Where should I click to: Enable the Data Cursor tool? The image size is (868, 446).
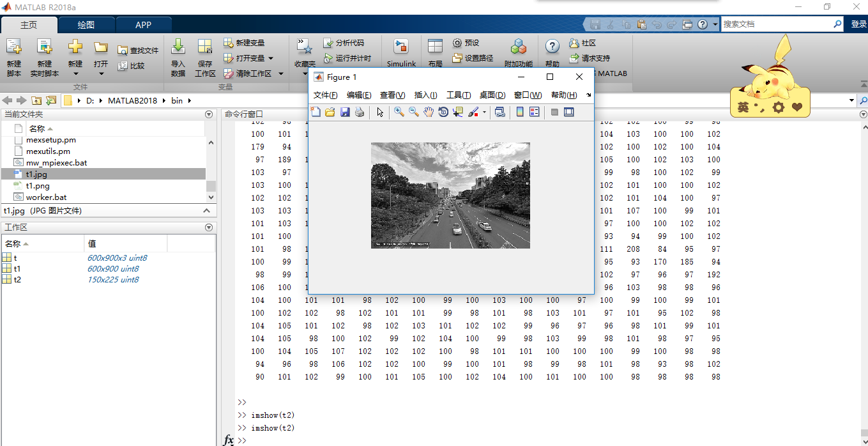pos(458,112)
